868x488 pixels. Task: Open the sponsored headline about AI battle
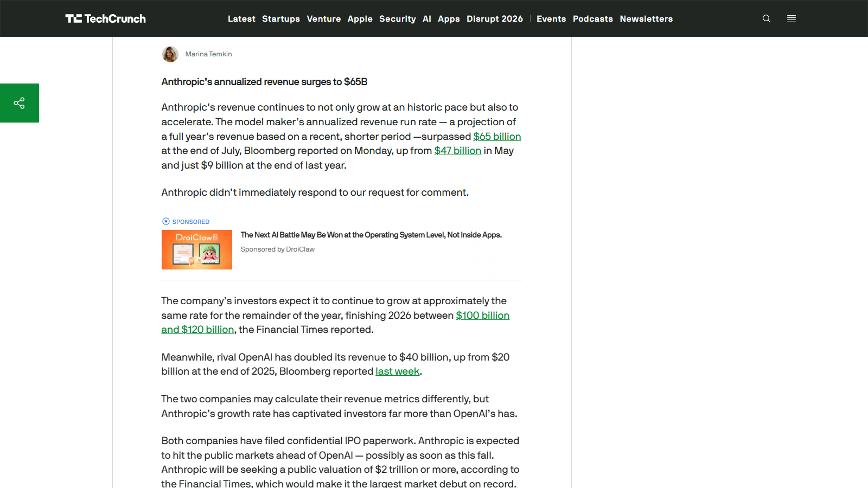(x=371, y=235)
